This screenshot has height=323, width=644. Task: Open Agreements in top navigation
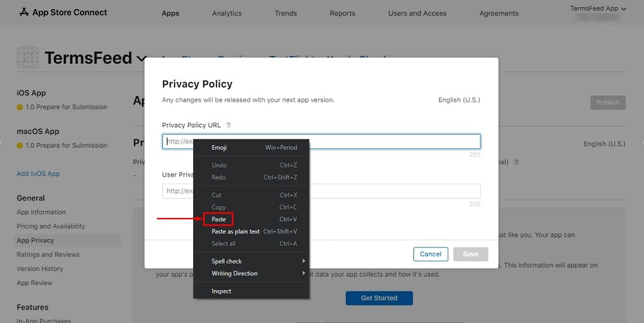coord(499,13)
